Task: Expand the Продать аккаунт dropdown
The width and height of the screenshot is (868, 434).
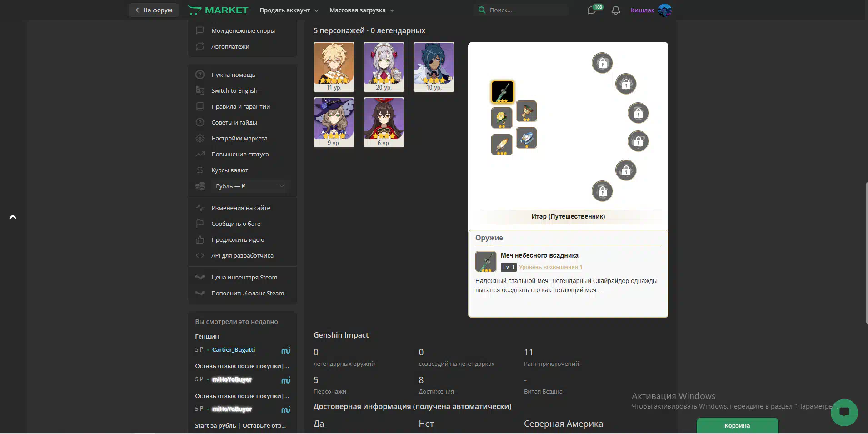Action: click(x=289, y=10)
